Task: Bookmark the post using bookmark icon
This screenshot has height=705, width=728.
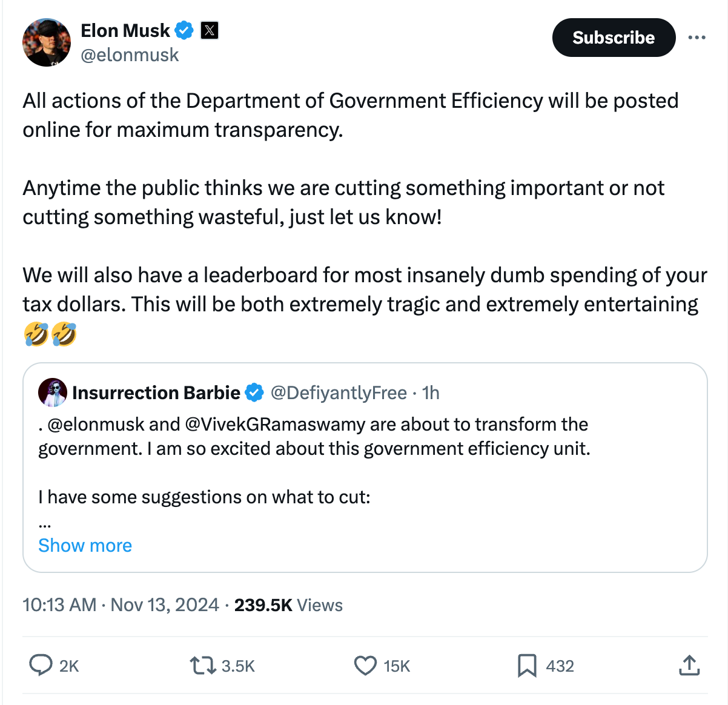Action: 527,666
